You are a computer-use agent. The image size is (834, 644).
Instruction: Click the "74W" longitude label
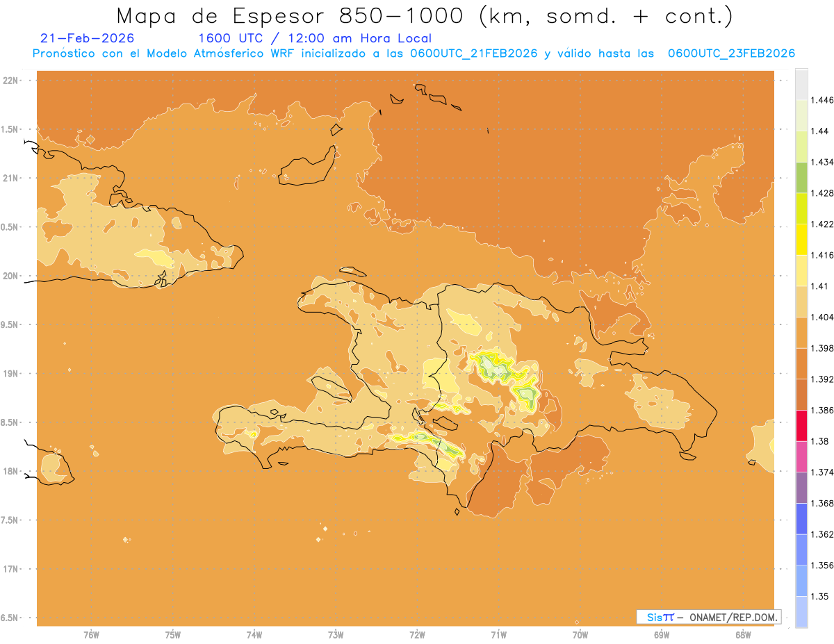point(254,636)
